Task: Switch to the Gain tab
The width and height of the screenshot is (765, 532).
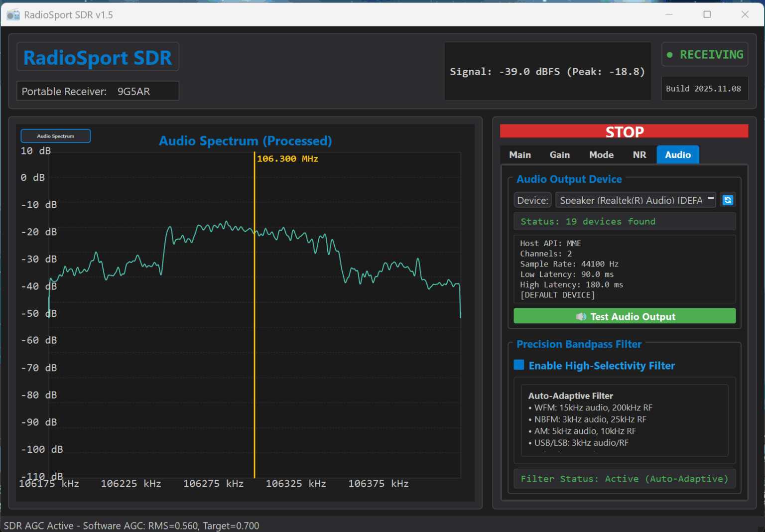Action: (559, 154)
